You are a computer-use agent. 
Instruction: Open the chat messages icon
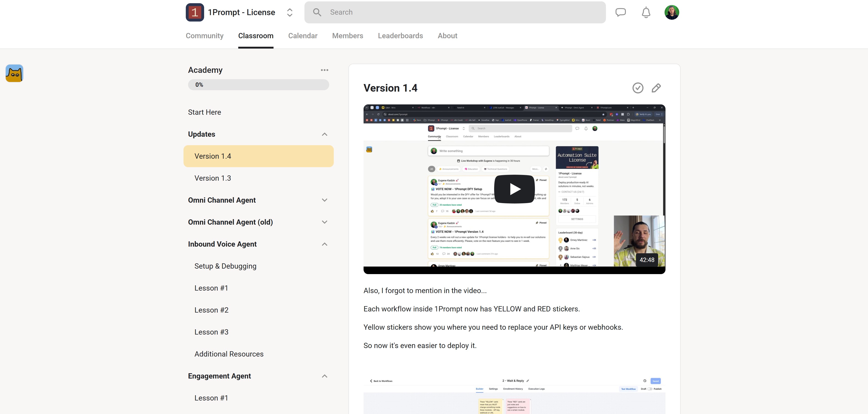point(620,12)
